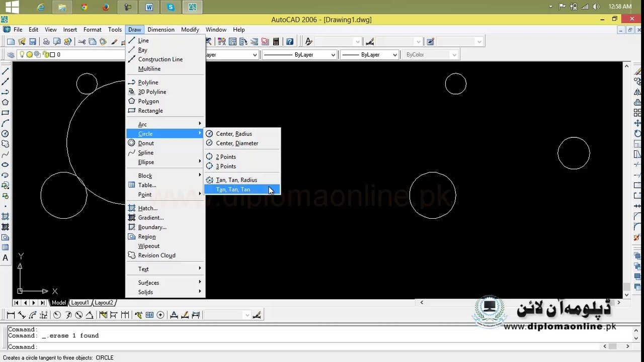Select the Polygon tool in left toolbar
This screenshot has height=362, width=644.
[6, 102]
